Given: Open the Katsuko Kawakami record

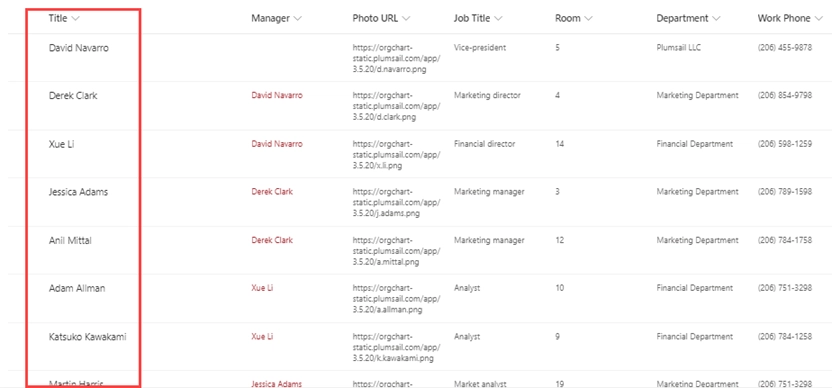Looking at the screenshot, I should coord(88,337).
